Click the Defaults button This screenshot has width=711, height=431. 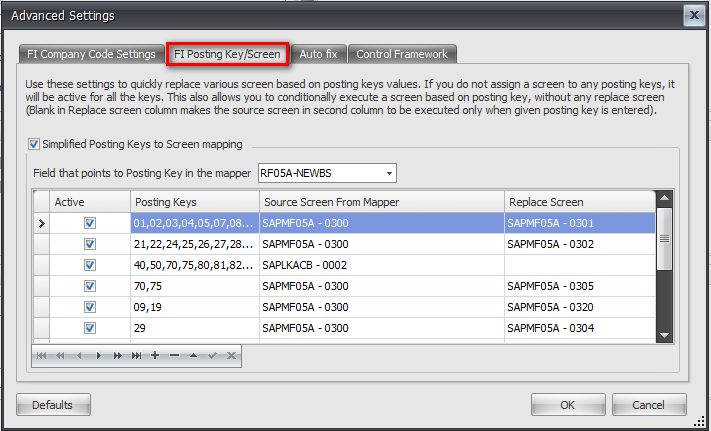(53, 405)
